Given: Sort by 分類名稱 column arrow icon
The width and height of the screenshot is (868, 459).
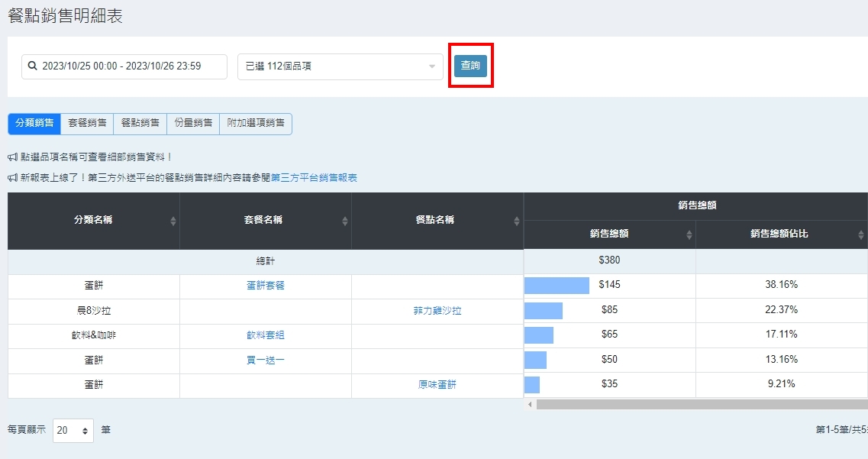Looking at the screenshot, I should click(173, 221).
